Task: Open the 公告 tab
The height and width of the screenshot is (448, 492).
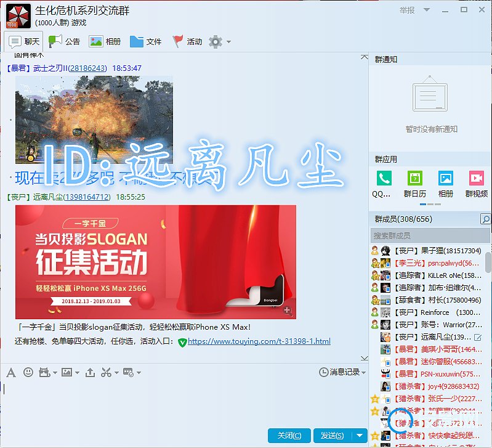Action: coord(64,41)
